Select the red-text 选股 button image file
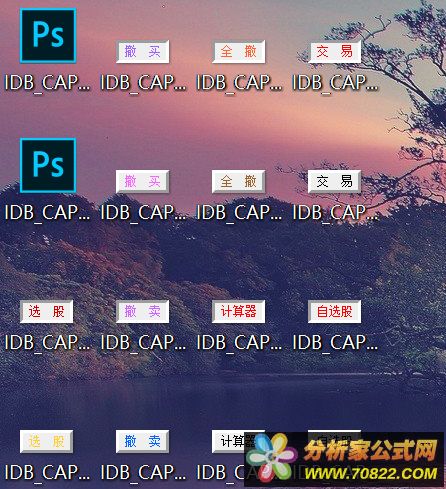The image size is (446, 489). 47,312
